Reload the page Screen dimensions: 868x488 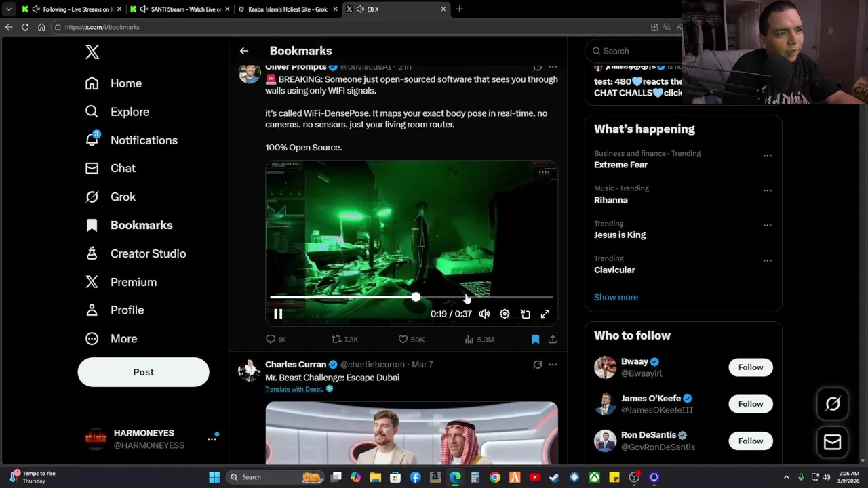point(25,27)
